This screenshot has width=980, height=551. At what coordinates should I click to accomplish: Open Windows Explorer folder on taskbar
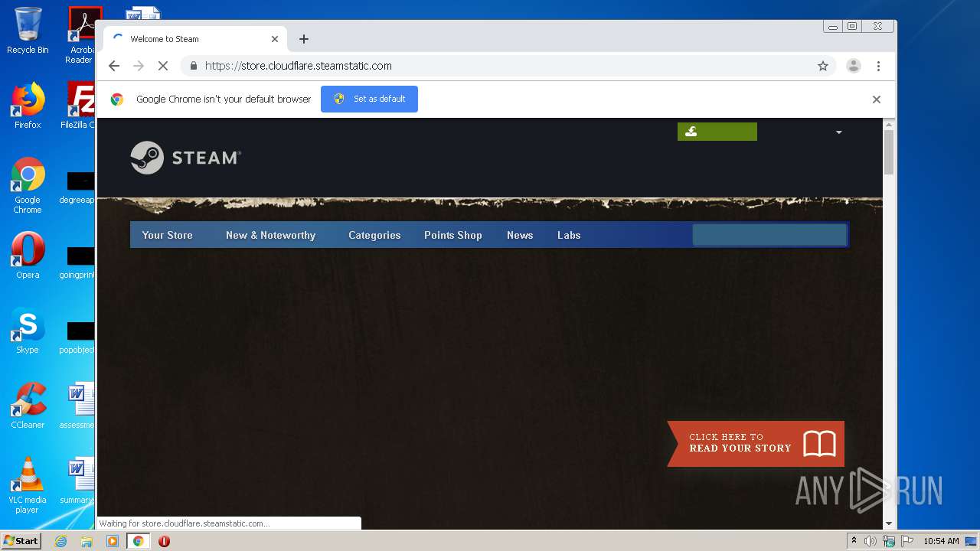coord(87,541)
